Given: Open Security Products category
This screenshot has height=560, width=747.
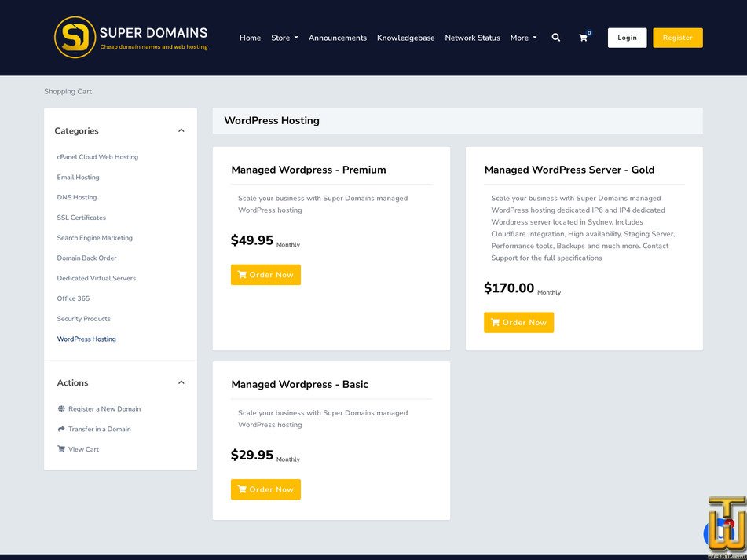Looking at the screenshot, I should [x=84, y=319].
